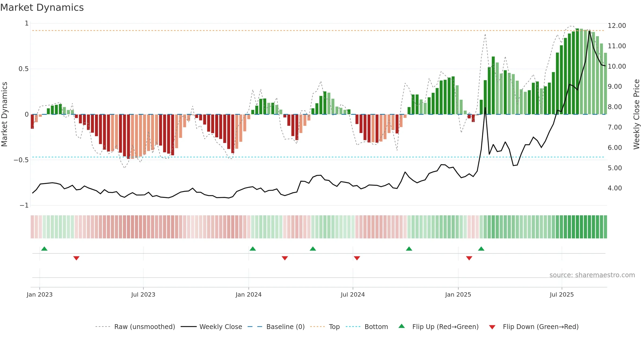Click the Jul 2024 x-axis label
Image resolution: width=644 pixels, height=362 pixels.
pos(353,294)
